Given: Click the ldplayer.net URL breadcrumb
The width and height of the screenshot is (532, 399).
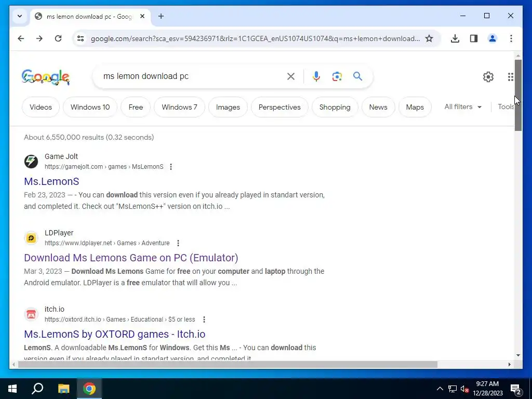Looking at the screenshot, I should (x=107, y=243).
